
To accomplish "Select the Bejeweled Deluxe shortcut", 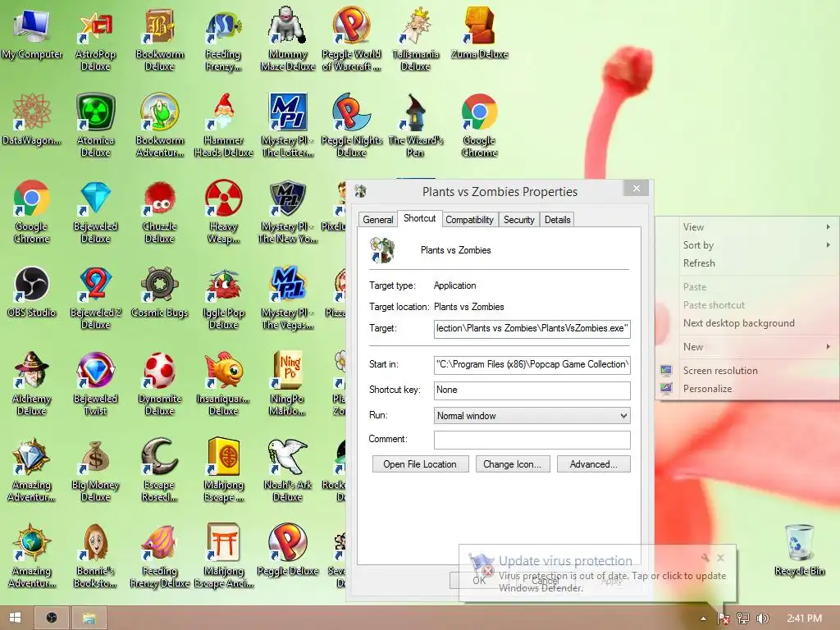I will click(95, 212).
